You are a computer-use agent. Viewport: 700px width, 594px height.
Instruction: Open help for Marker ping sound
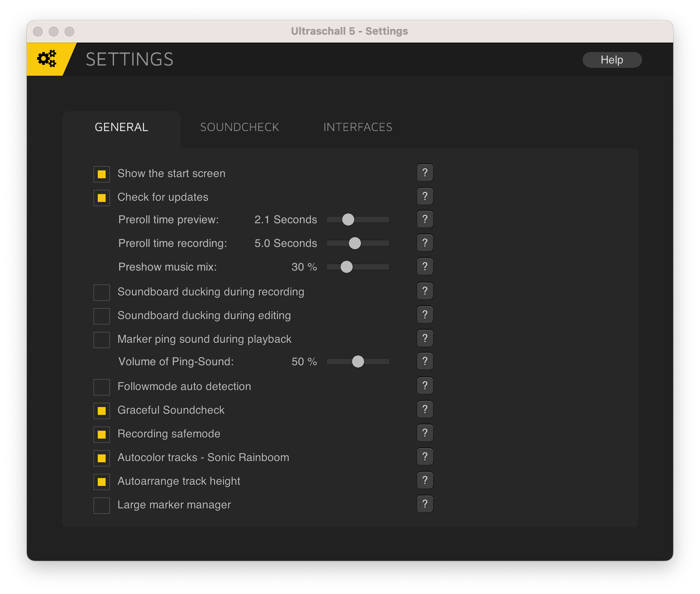(x=425, y=338)
